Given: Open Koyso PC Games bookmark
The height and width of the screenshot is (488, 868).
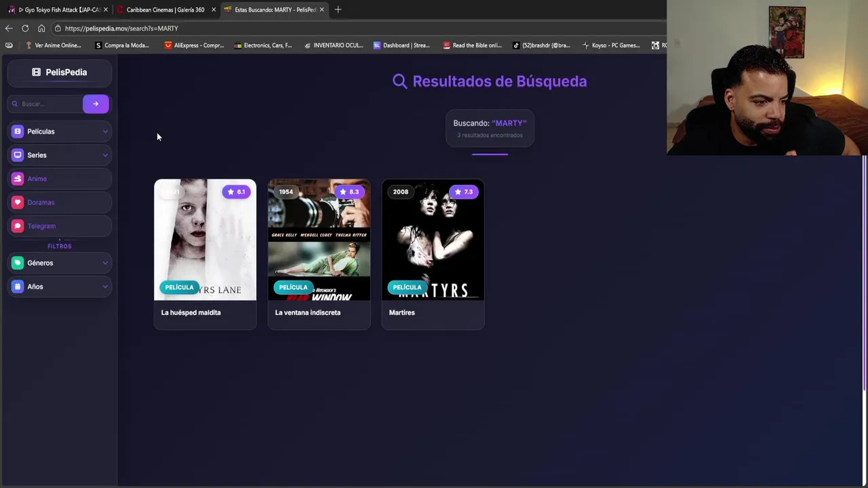Looking at the screenshot, I should pos(611,45).
